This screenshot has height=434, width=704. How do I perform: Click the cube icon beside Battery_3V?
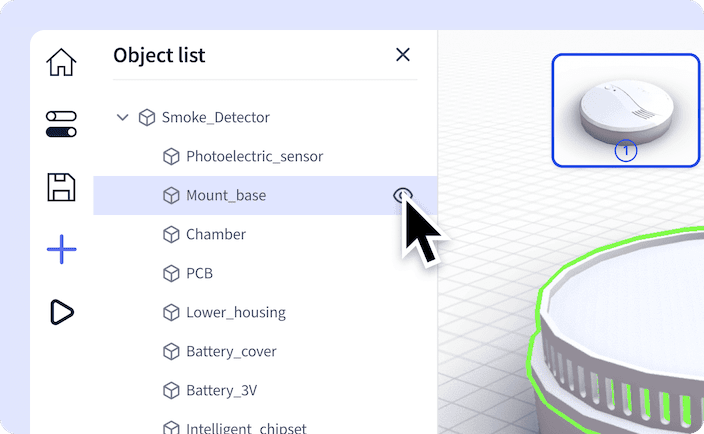pos(171,390)
